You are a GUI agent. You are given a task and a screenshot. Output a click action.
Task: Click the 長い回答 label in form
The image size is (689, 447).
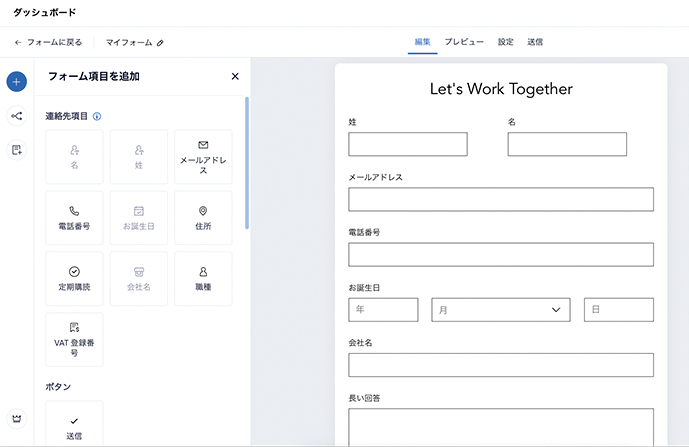click(364, 398)
